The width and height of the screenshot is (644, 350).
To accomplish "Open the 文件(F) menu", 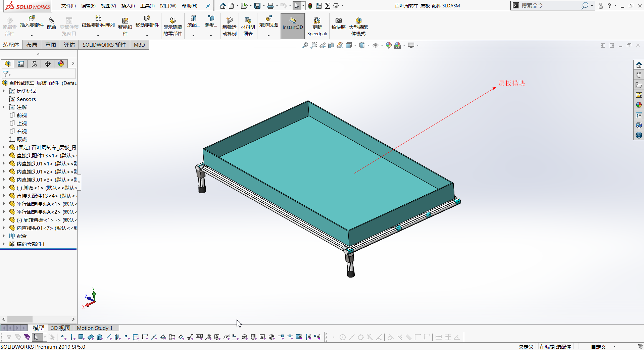I will [x=68, y=6].
